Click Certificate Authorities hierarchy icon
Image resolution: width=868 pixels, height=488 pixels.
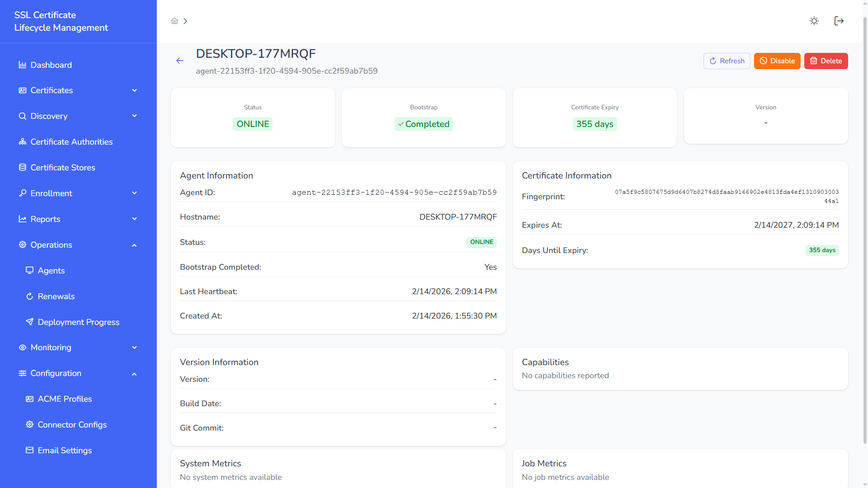click(22, 141)
